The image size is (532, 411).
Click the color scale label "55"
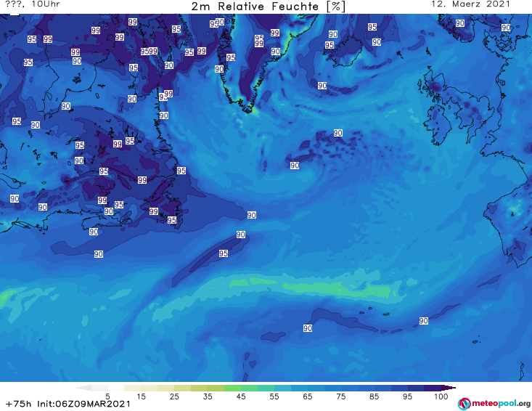[x=274, y=396]
